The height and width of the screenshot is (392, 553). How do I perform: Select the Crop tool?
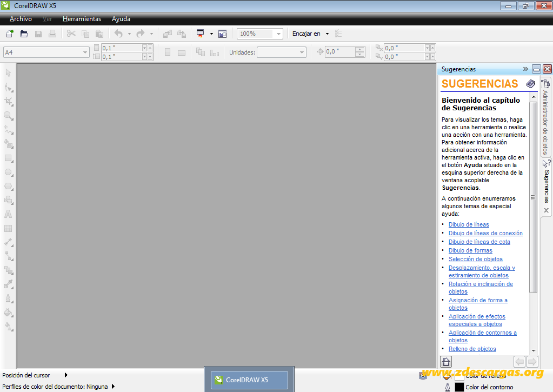[9, 102]
